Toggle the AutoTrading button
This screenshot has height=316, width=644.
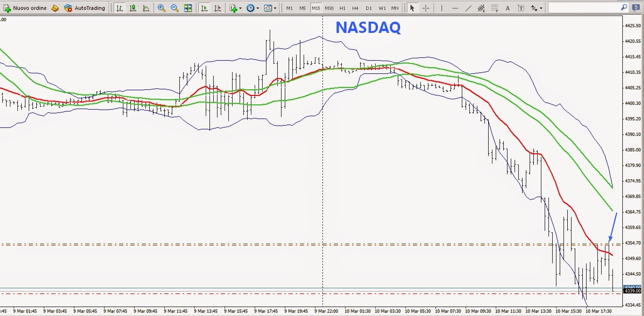[85, 8]
